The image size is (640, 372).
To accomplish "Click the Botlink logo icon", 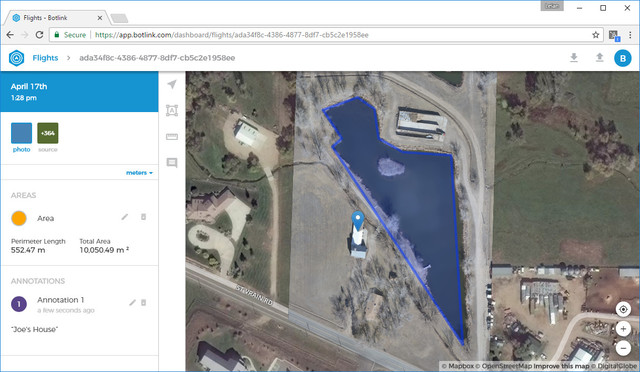I will pos(16,58).
